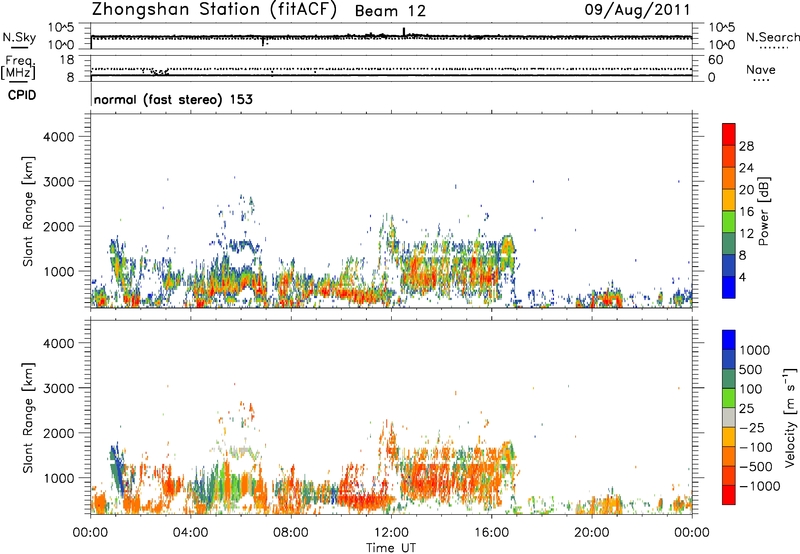
Task: Click the power colorbar tick label "28"
Action: 746,146
